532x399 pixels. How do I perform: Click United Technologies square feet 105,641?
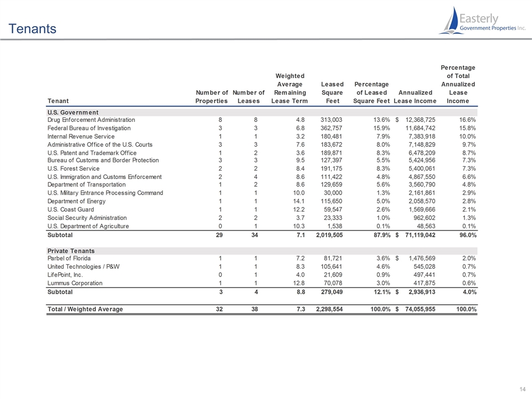[x=331, y=267]
